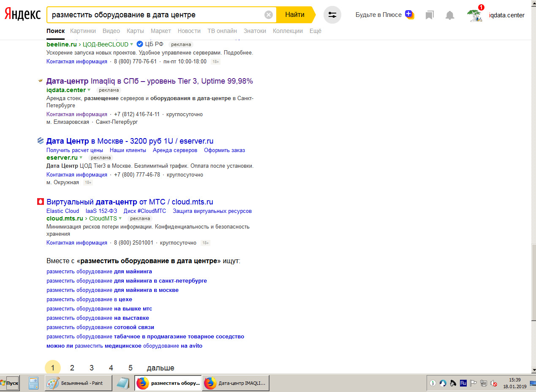Select the Поиск tab

pyautogui.click(x=56, y=31)
